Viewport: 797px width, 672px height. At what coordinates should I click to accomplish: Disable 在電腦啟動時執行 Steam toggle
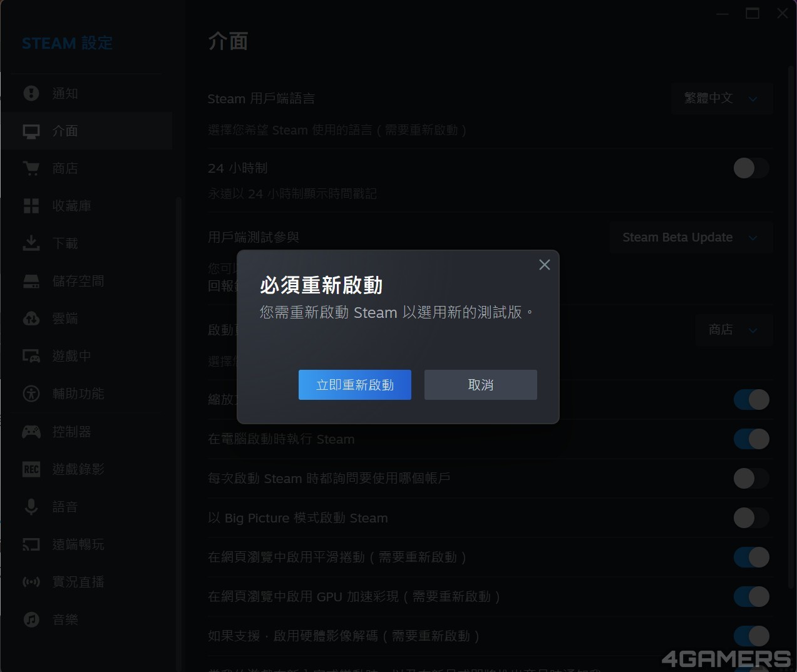pos(751,439)
